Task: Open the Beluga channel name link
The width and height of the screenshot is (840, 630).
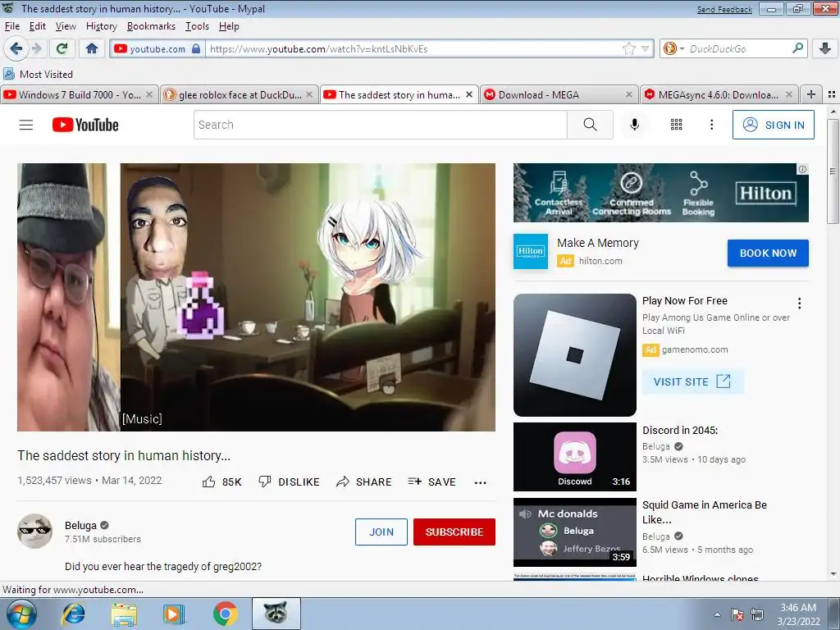Action: pyautogui.click(x=80, y=526)
